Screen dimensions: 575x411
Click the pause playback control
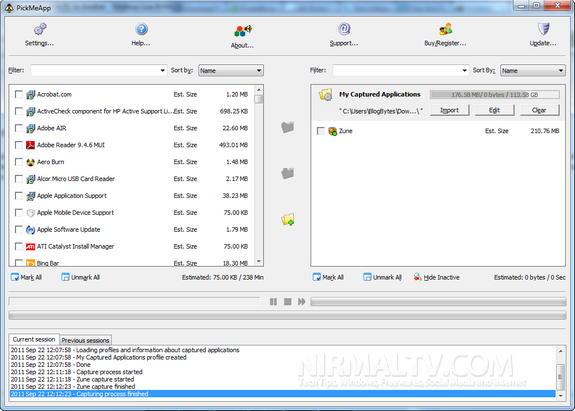coord(274,301)
